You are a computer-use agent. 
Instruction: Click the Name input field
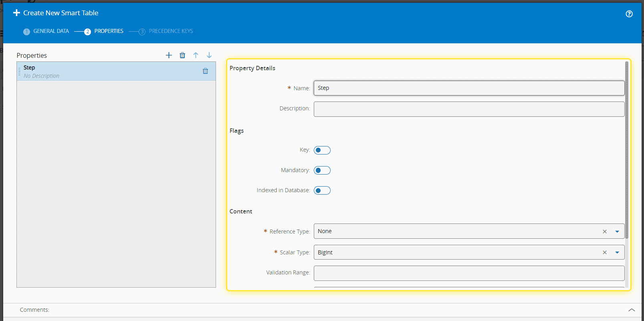tap(468, 88)
